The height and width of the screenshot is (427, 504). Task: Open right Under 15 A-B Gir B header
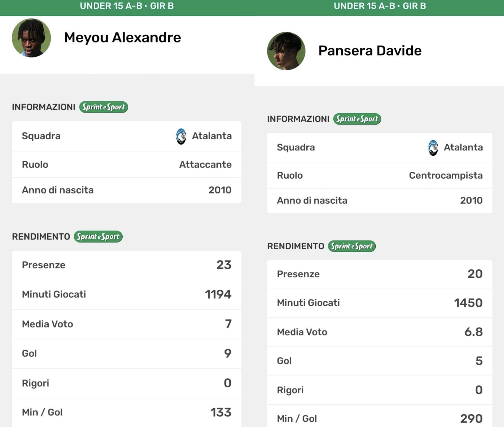click(380, 6)
